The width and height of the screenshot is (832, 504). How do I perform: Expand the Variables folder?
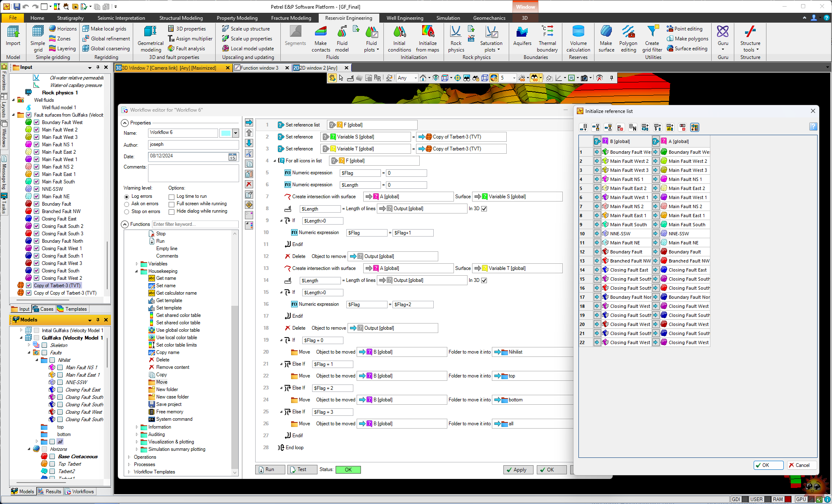coord(136,264)
